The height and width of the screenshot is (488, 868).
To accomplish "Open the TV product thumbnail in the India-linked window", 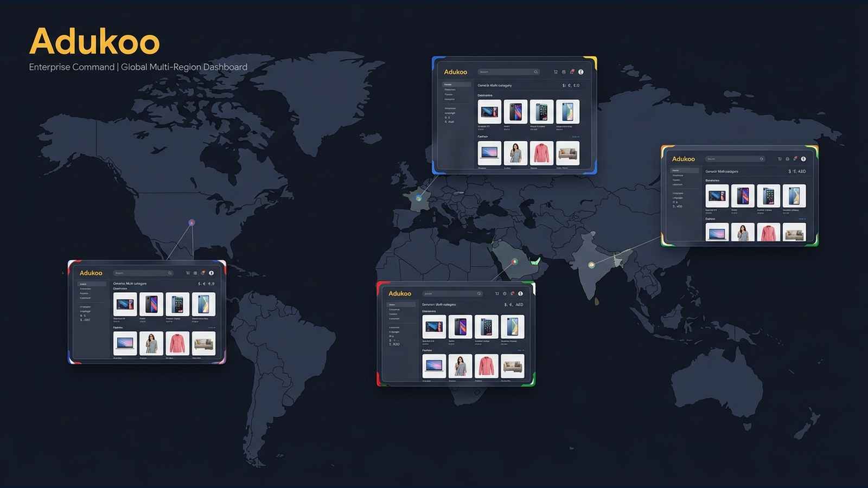I will (x=717, y=196).
